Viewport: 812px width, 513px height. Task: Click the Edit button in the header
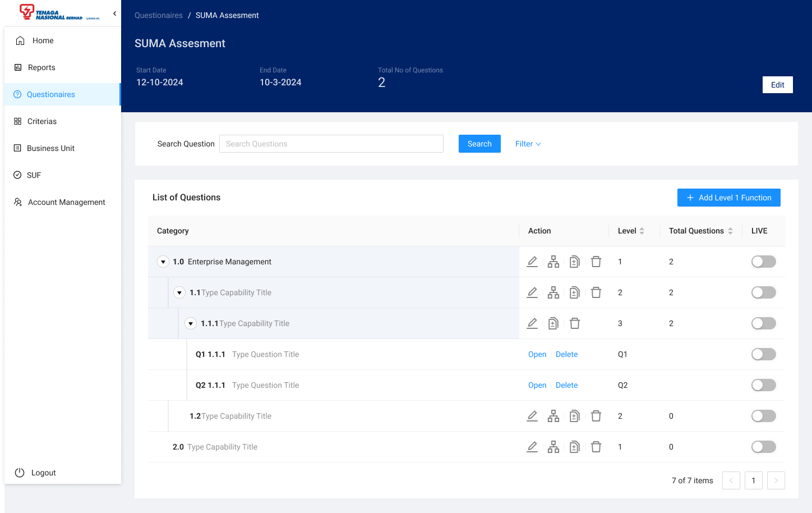coord(778,85)
